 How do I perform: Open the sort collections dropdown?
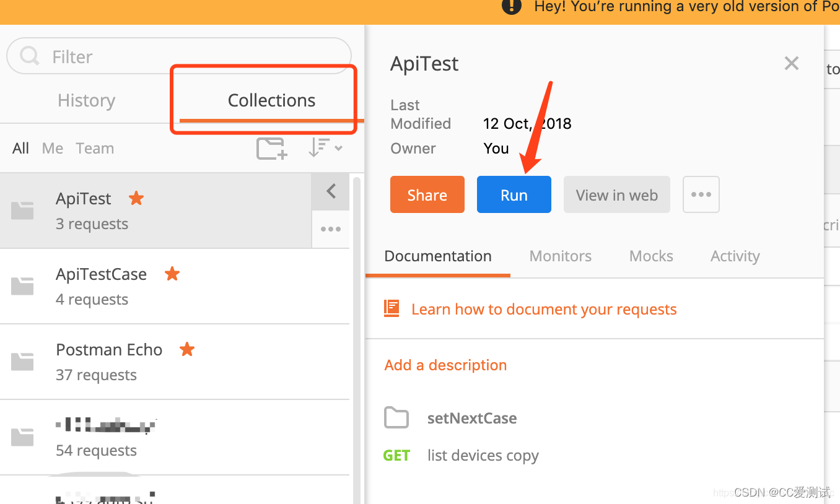[325, 147]
